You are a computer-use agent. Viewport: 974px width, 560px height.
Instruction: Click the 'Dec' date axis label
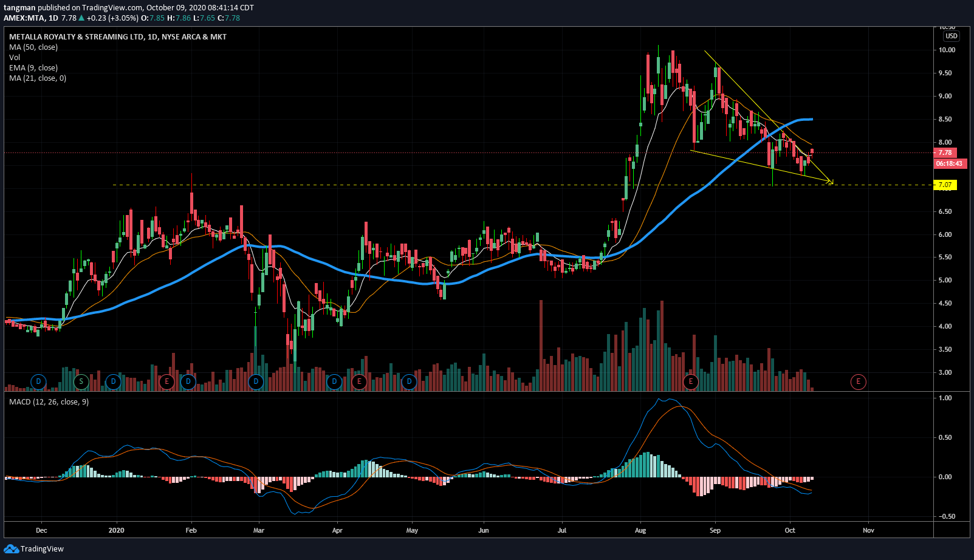tap(41, 530)
